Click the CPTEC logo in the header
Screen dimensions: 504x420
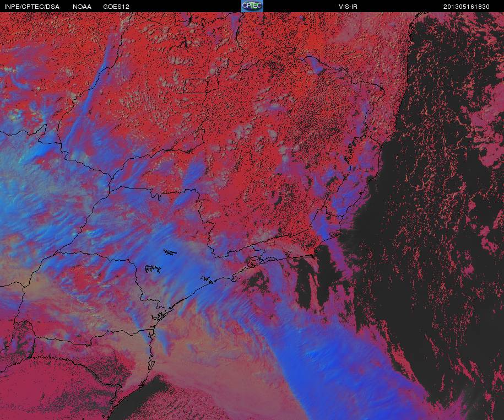[x=252, y=6]
